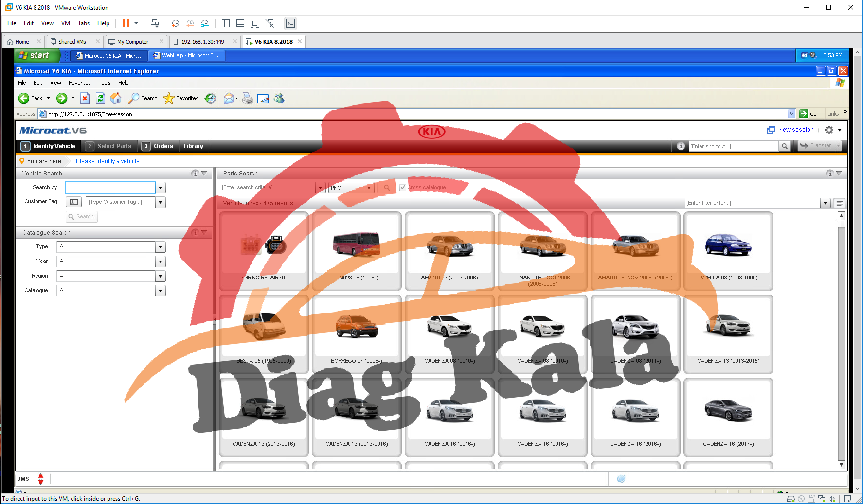Open the Select Parts tab
The height and width of the screenshot is (504, 863).
pos(108,146)
